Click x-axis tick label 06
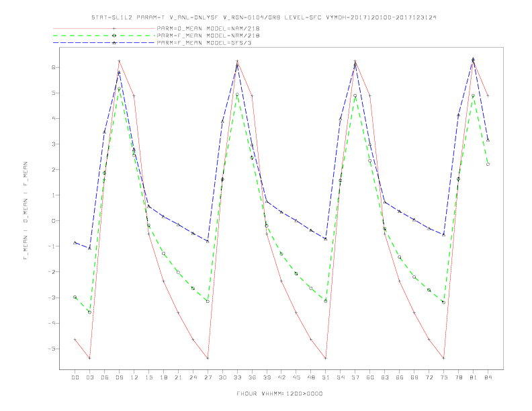The width and height of the screenshot is (532, 411). click(105, 377)
